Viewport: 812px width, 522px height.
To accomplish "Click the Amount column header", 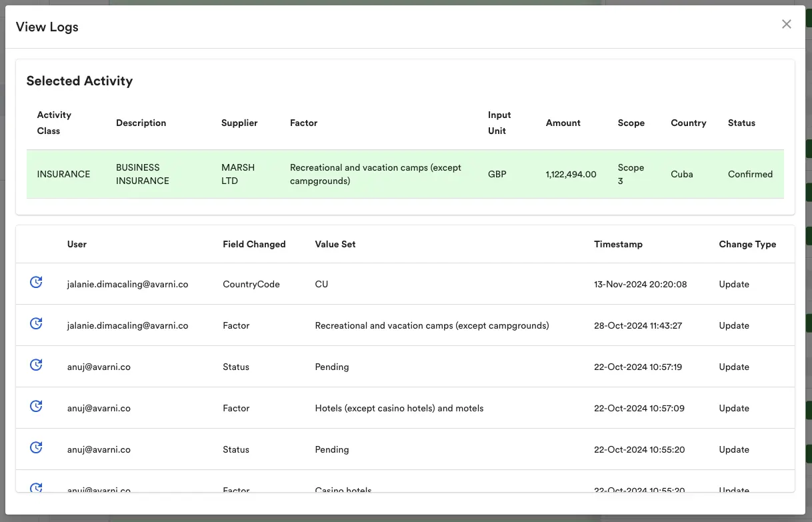I will tap(563, 123).
